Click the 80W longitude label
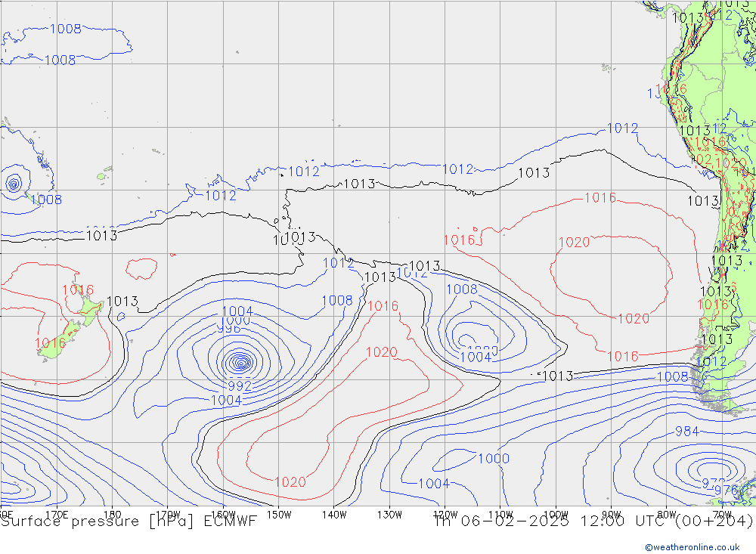This screenshot has height=554, width=756. 667,515
